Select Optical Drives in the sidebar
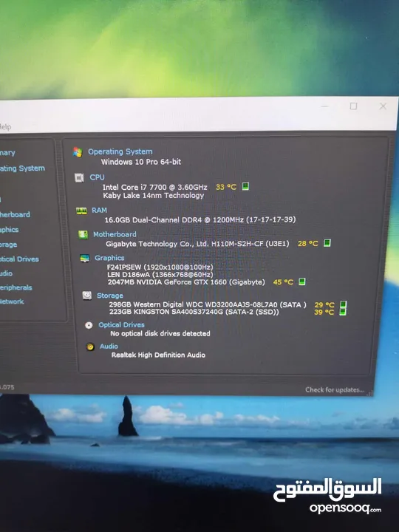The height and width of the screenshot is (532, 399). tap(19, 259)
